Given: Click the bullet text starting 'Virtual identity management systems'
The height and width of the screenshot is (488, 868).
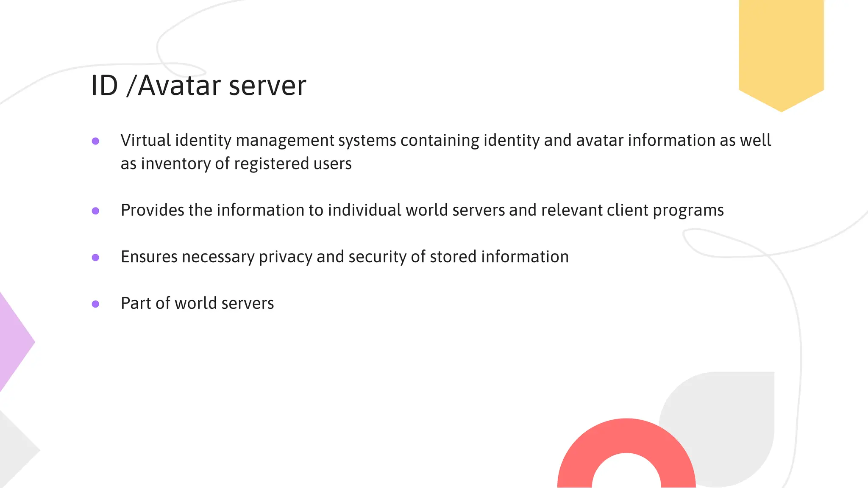Looking at the screenshot, I should point(446,152).
